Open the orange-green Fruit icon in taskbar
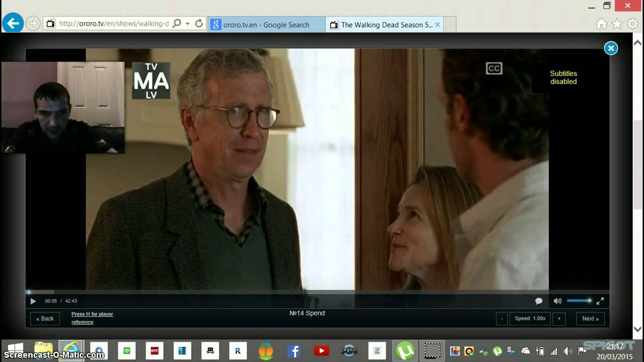This screenshot has height=362, width=644. [x=266, y=350]
